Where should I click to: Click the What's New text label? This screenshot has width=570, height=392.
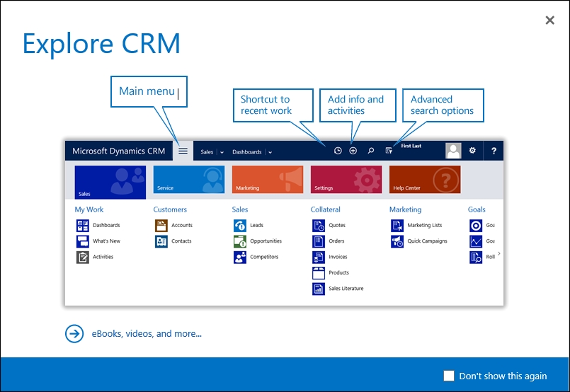(x=106, y=241)
